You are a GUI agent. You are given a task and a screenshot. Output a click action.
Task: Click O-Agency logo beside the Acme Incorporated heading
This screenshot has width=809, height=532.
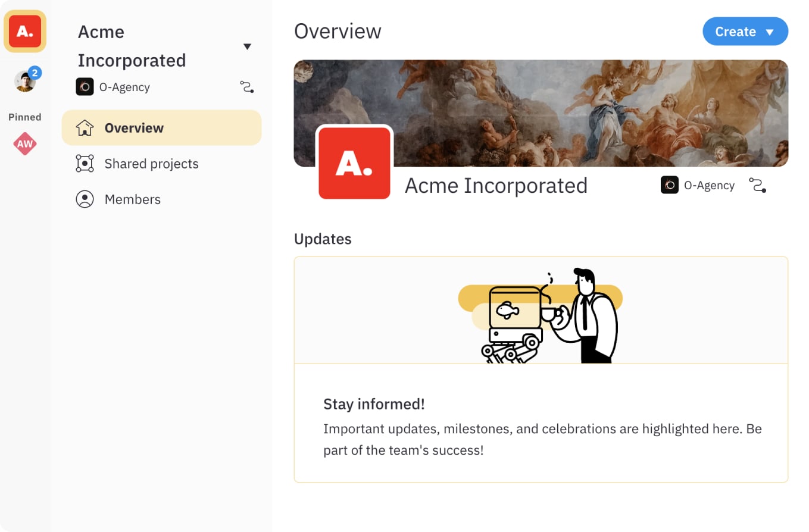pos(670,185)
